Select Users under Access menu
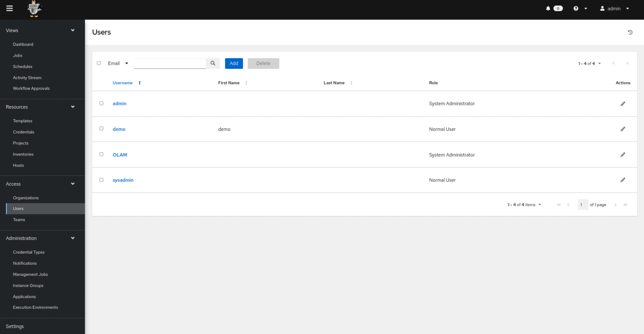The height and width of the screenshot is (334, 644). [x=18, y=208]
